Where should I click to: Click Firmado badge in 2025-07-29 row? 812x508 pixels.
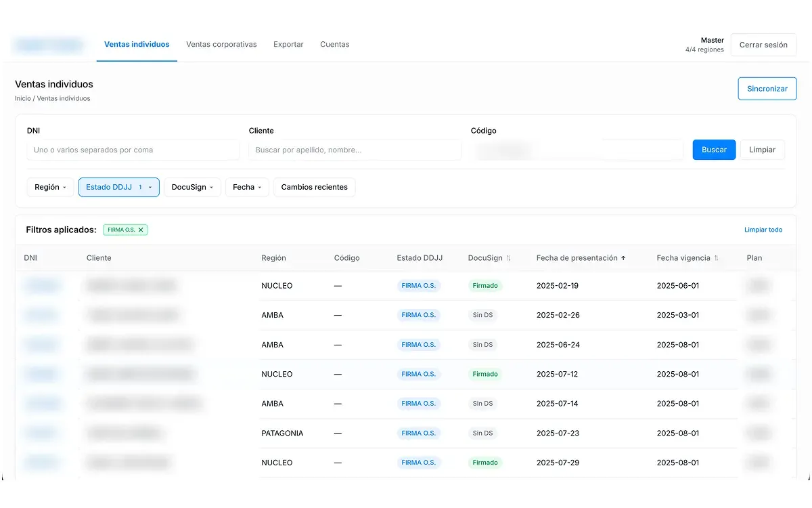pos(485,463)
